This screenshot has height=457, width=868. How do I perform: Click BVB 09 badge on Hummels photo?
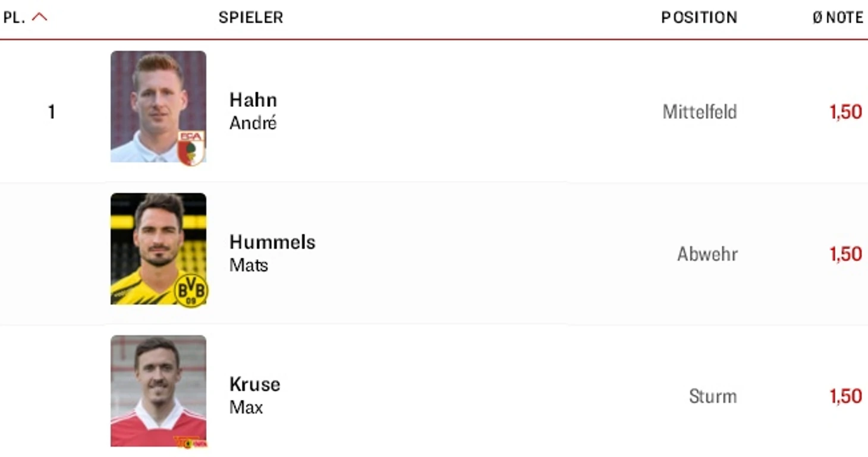191,291
